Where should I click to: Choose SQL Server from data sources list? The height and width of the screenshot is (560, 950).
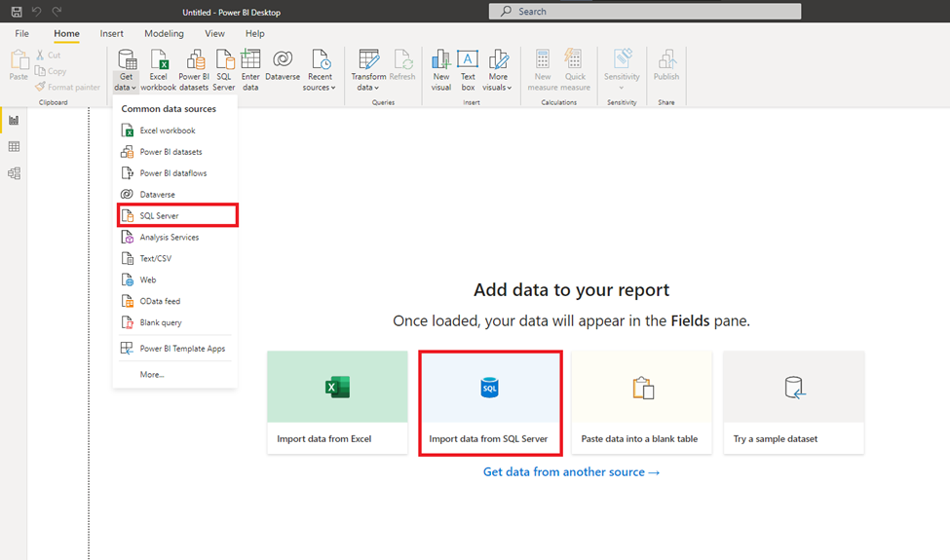click(177, 215)
